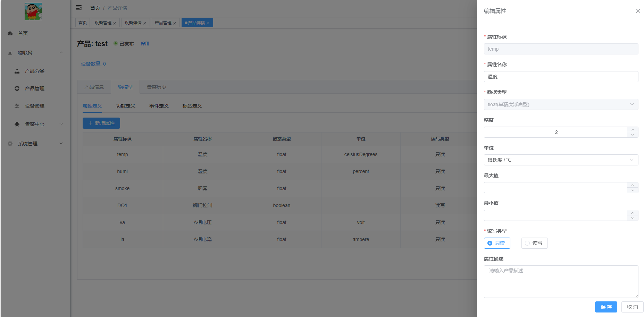Close the 设备管理 tab with its X
Image resolution: width=644 pixels, height=317 pixels.
pos(115,23)
